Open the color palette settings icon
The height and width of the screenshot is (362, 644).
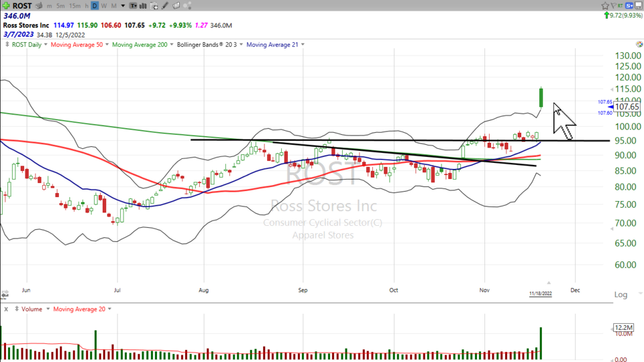click(639, 44)
